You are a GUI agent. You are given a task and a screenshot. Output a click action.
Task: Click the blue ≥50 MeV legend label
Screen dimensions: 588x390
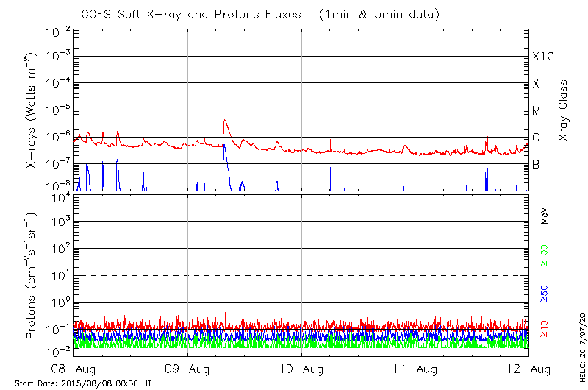coord(545,291)
